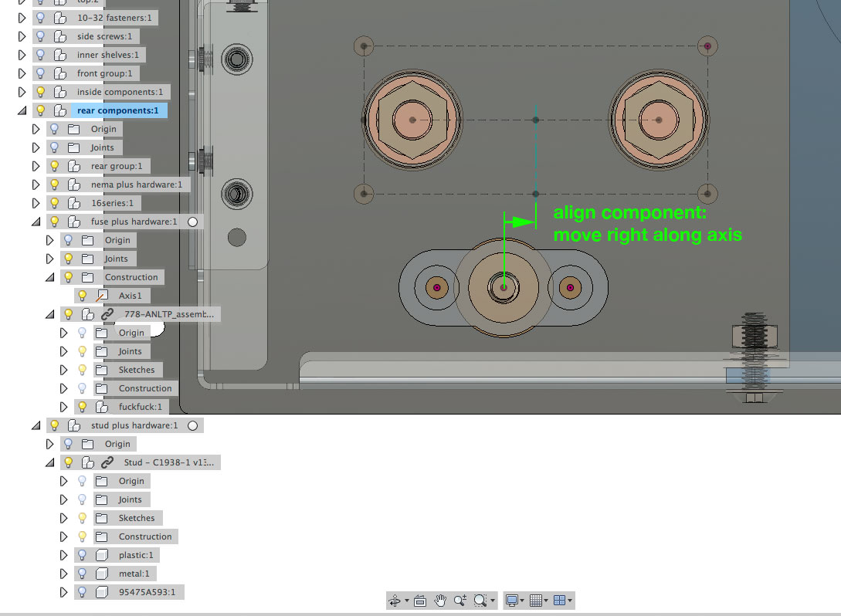
Task: Show the side screws:1 component
Action: point(40,36)
